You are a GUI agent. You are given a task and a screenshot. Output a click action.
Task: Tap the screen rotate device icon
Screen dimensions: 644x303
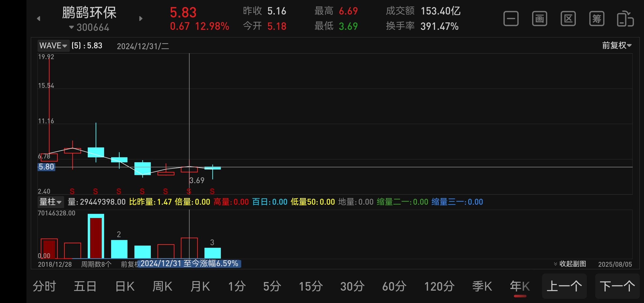tap(625, 19)
